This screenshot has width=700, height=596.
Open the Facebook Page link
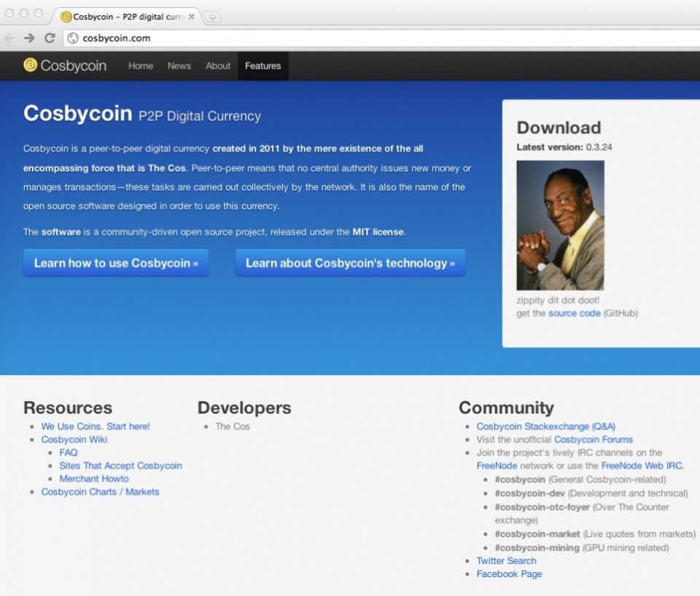(x=510, y=574)
